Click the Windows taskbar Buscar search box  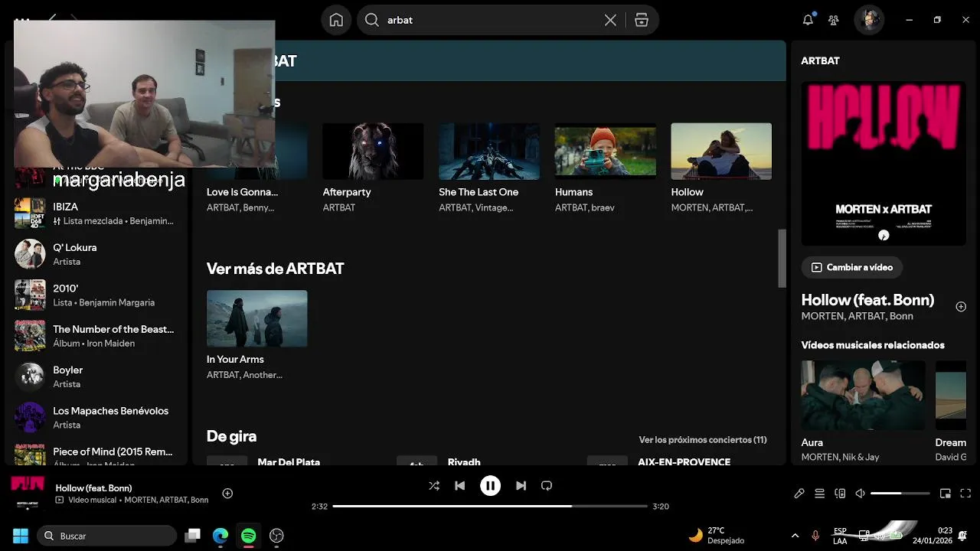tap(106, 536)
